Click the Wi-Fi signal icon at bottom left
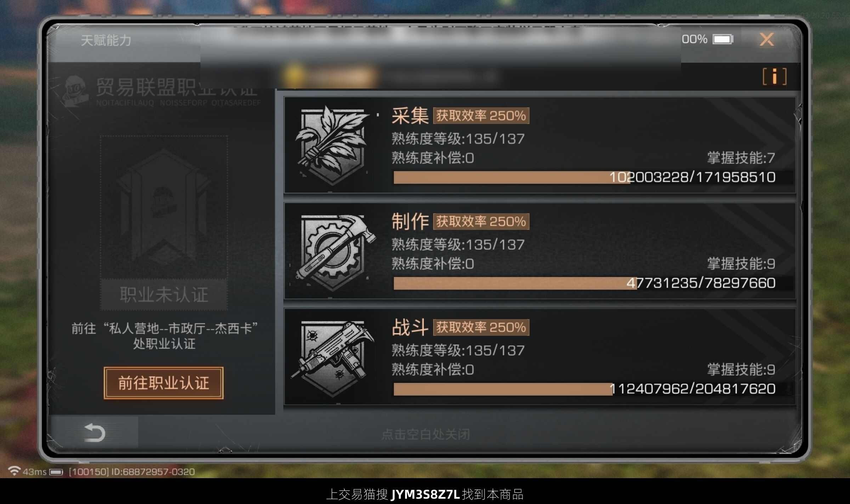Screen dimensions: 850x504 pos(14,471)
